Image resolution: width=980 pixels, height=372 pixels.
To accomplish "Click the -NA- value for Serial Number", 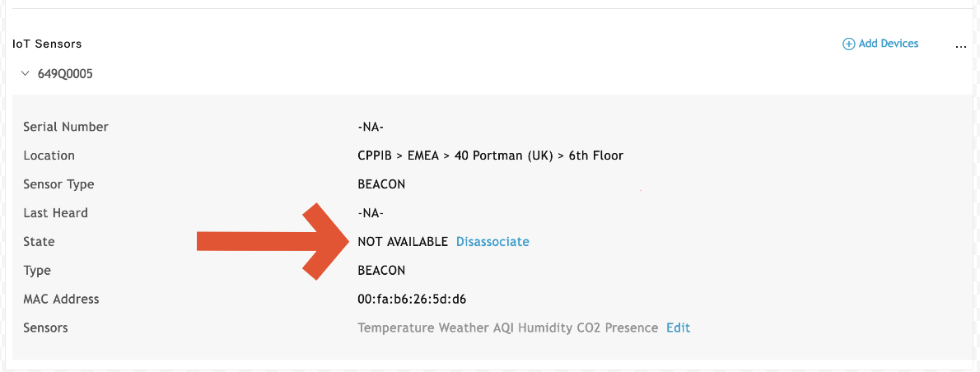I will (x=371, y=127).
